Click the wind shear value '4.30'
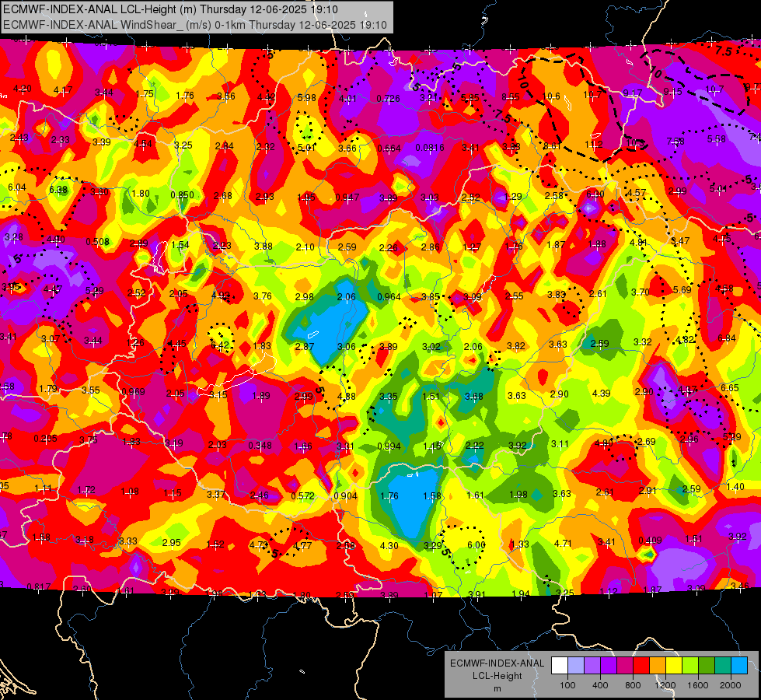The image size is (761, 700). click(x=389, y=545)
